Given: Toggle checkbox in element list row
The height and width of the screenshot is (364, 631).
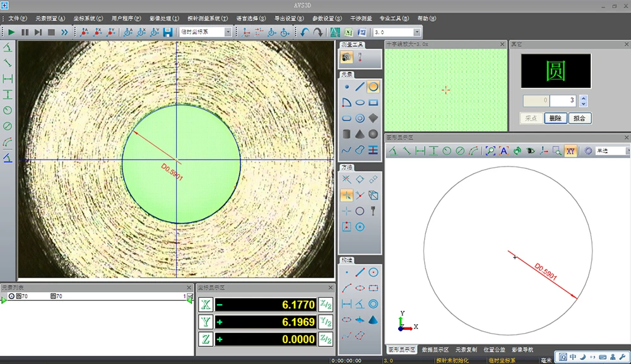Looking at the screenshot, I should tap(190, 296).
